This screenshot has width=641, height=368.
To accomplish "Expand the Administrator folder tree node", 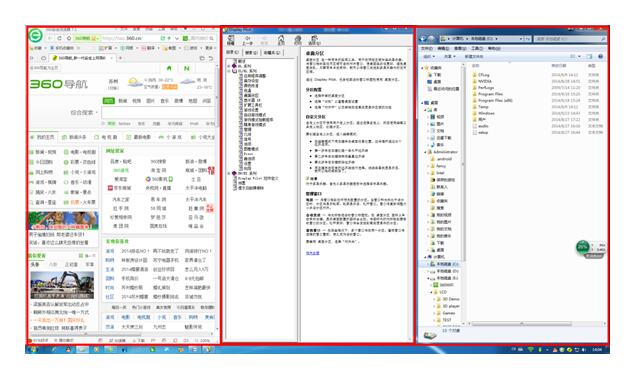I will [425, 152].
